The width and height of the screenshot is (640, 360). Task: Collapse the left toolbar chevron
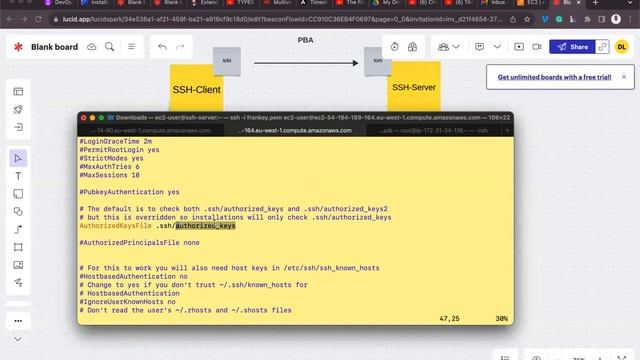18,339
